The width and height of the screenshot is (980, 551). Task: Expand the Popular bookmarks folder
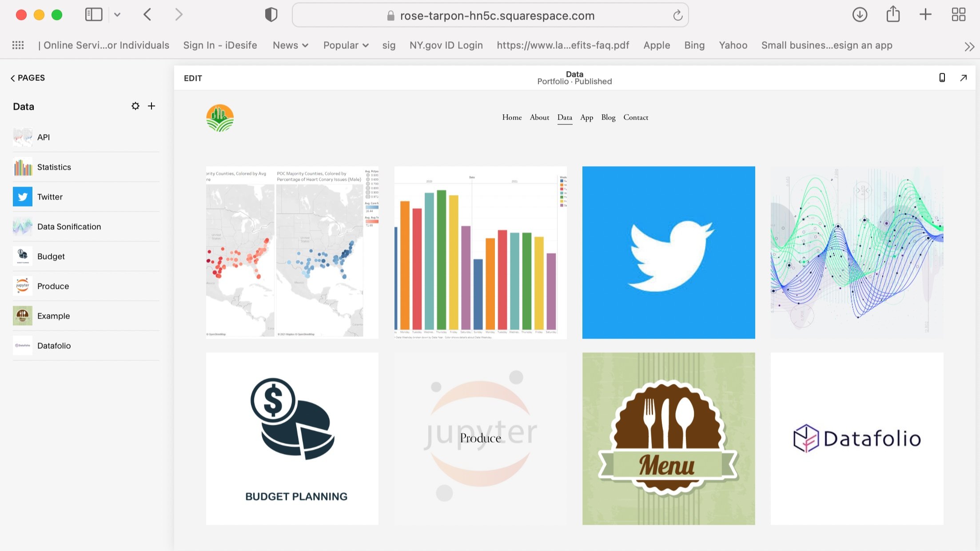pos(346,45)
